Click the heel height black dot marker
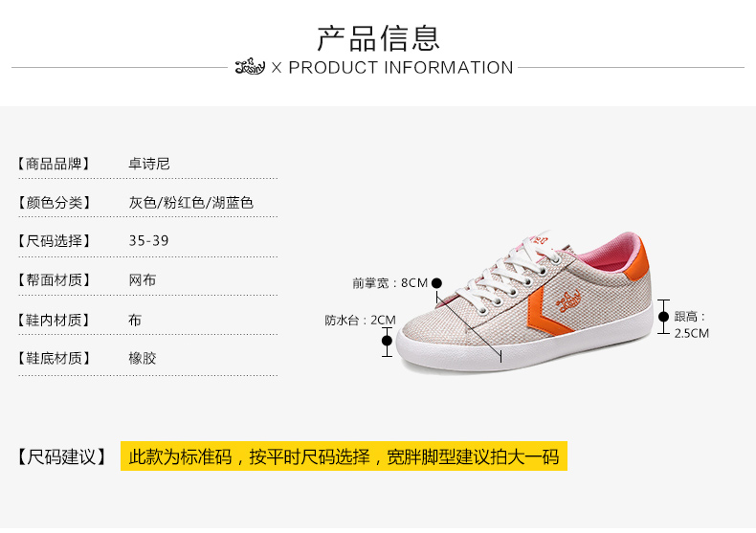Viewport: 756px width, 533px height. click(x=663, y=317)
